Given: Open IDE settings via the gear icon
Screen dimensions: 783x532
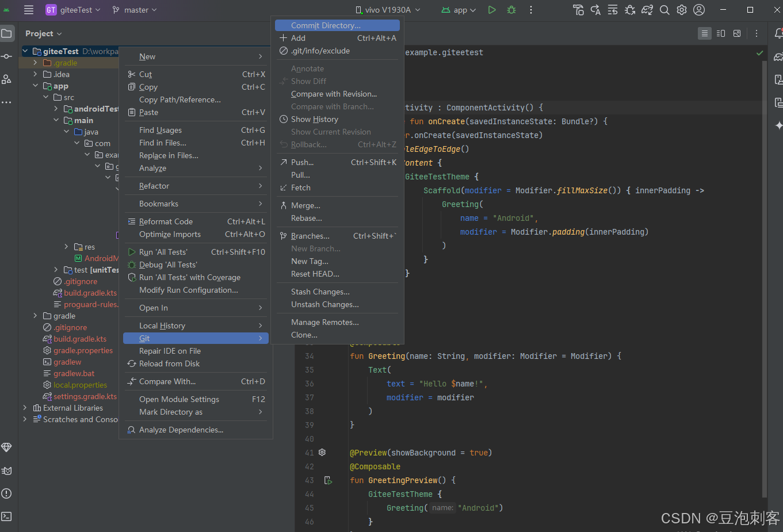Looking at the screenshot, I should tap(681, 10).
